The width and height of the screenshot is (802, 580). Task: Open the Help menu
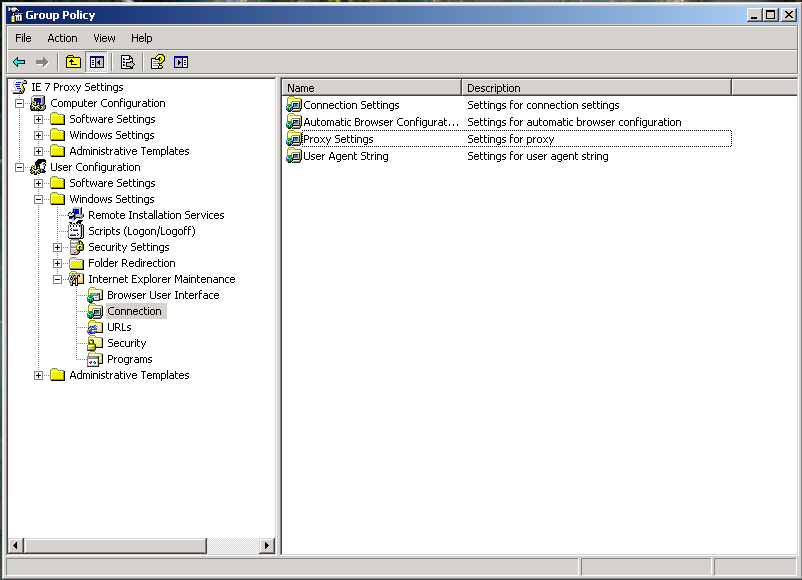point(142,38)
